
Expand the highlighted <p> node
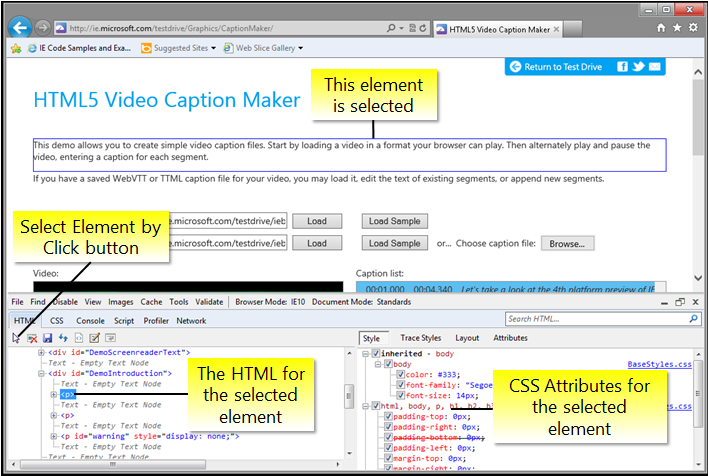(x=54, y=394)
